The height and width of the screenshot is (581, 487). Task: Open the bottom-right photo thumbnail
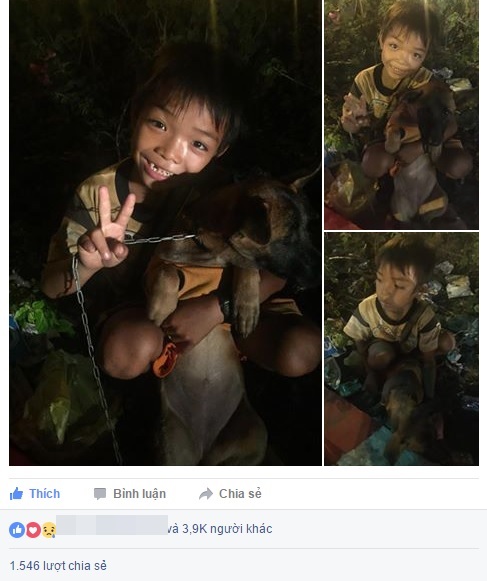point(401,349)
